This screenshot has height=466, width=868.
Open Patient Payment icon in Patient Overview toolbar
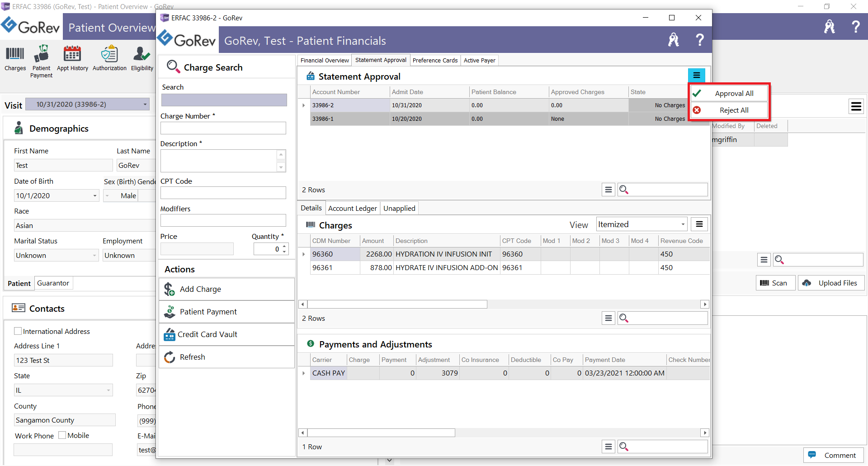41,62
